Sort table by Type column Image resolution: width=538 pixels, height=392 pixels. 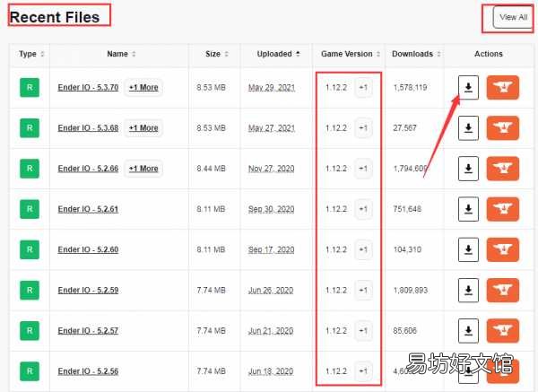[x=31, y=54]
